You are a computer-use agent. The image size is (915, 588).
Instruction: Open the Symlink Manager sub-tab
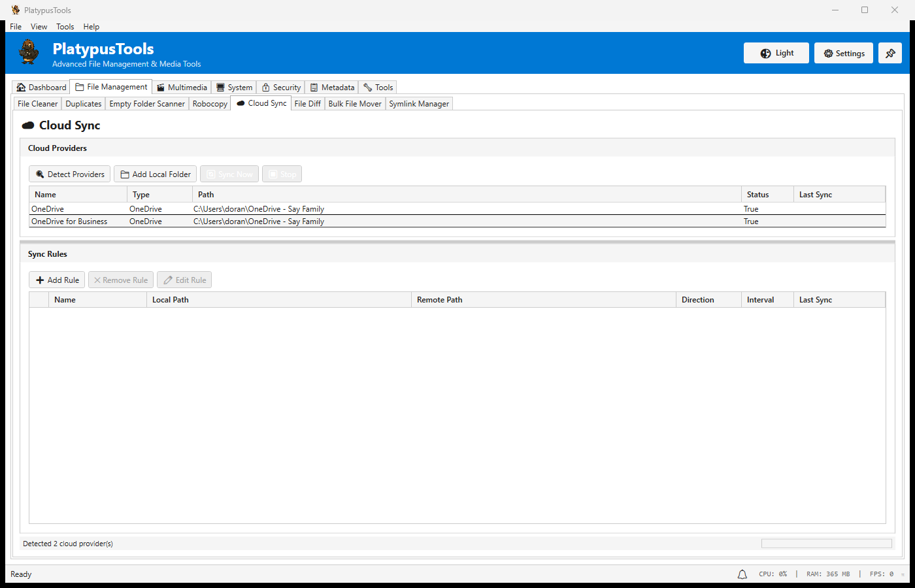pos(419,104)
